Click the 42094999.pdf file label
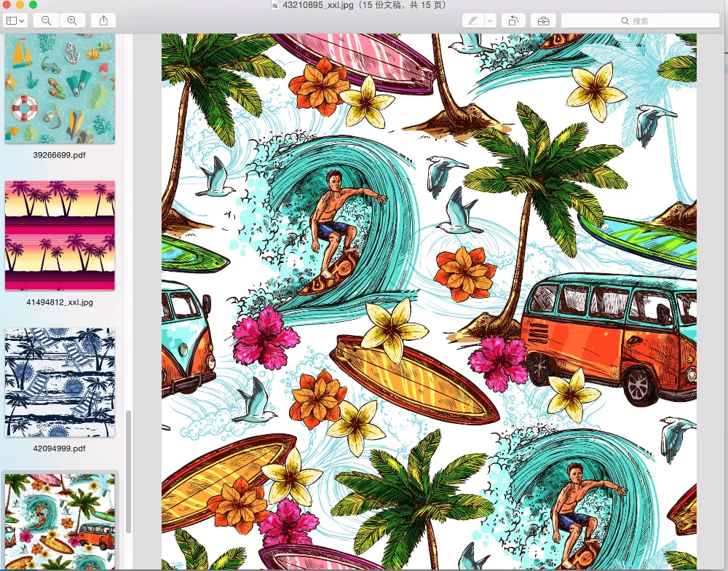The image size is (728, 571). tap(60, 449)
